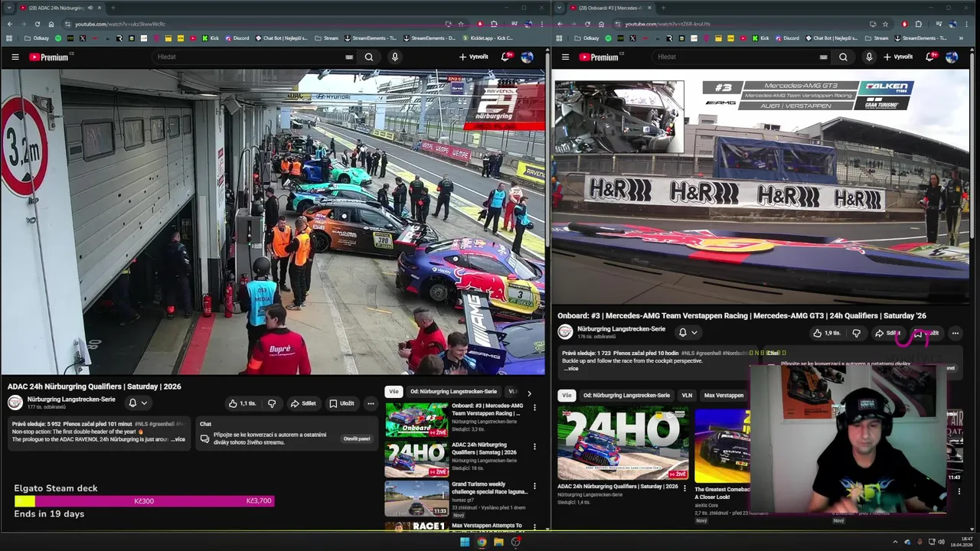
Task: Click Vytvořit create button in right window
Action: [898, 57]
